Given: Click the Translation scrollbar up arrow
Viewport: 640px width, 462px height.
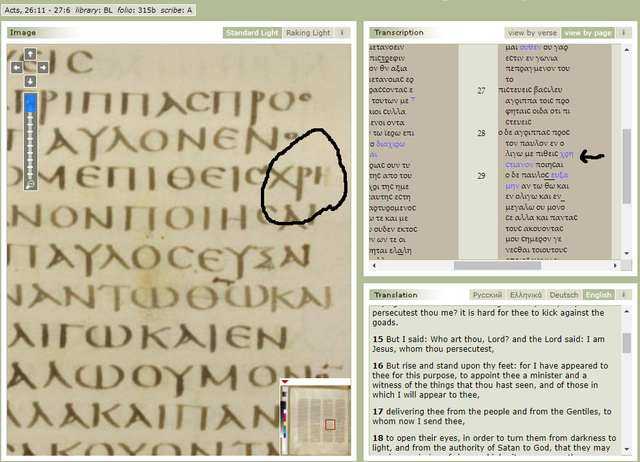Looking at the screenshot, I should (627, 311).
